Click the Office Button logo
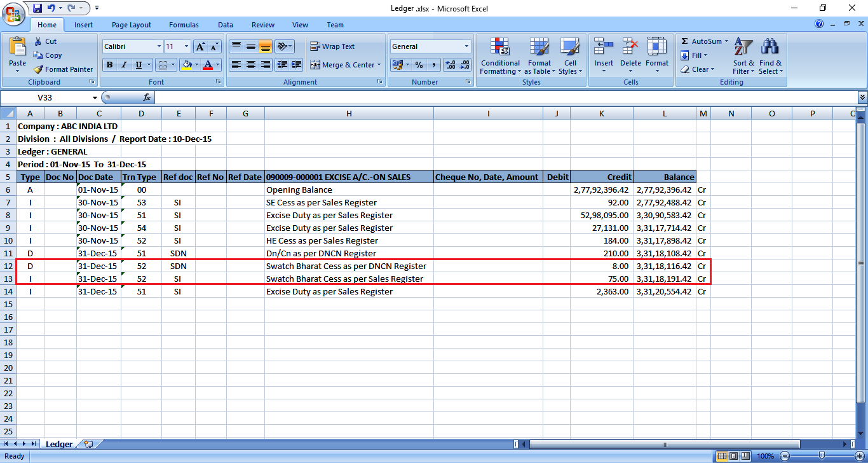Image resolution: width=868 pixels, height=463 pixels. click(x=13, y=14)
